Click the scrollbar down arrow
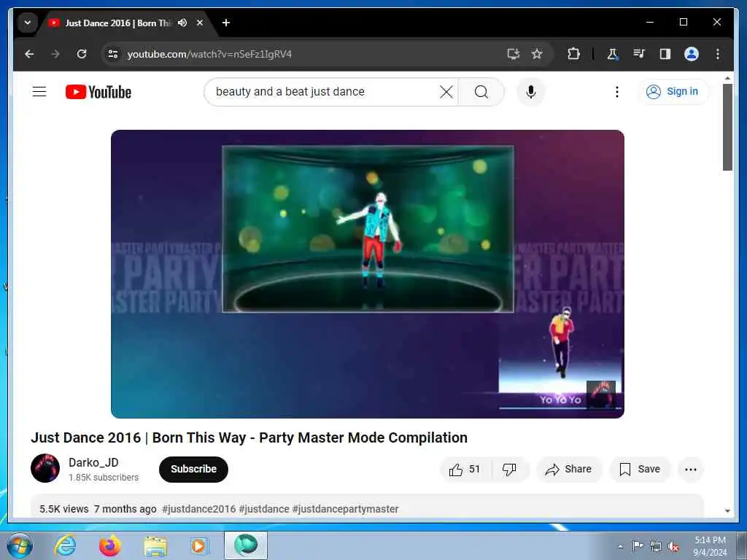The height and width of the screenshot is (560, 747). [727, 511]
